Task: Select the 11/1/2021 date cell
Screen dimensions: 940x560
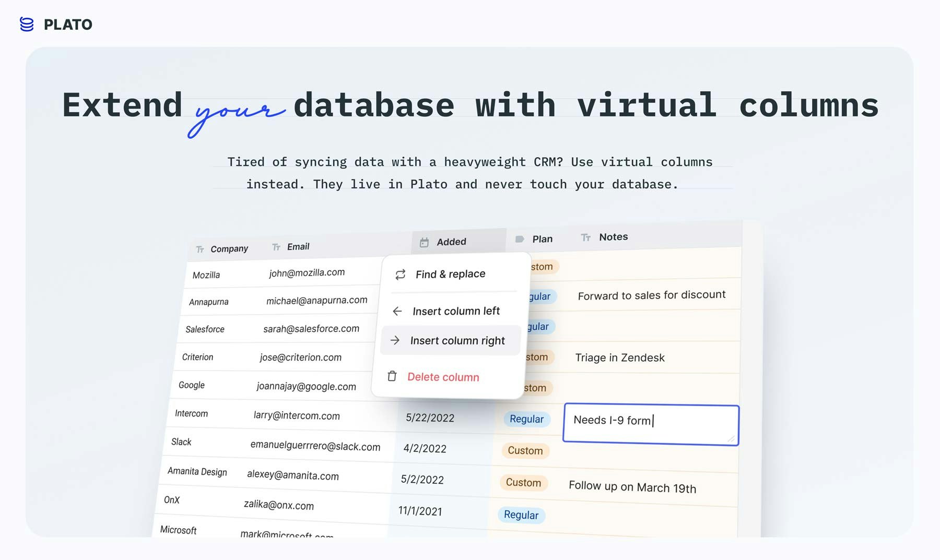Action: point(420,511)
